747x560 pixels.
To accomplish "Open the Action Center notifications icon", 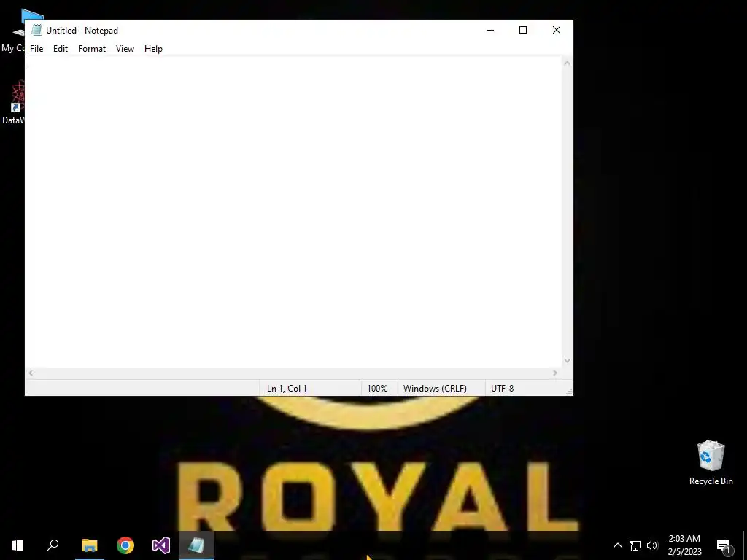I will (724, 545).
